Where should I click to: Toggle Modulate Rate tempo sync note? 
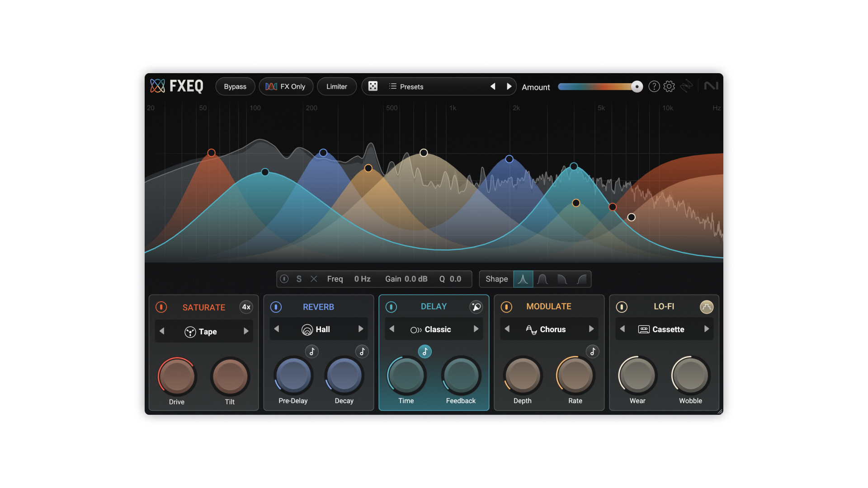tap(593, 352)
